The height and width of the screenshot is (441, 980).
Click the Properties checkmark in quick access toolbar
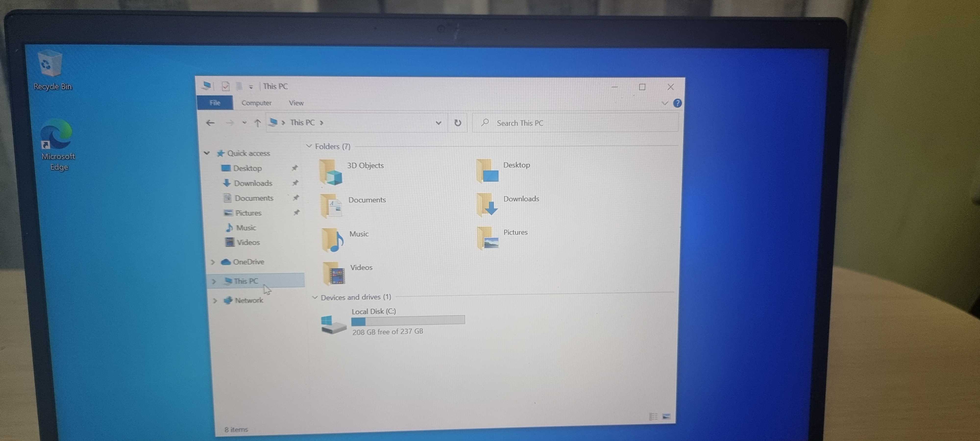coord(225,86)
